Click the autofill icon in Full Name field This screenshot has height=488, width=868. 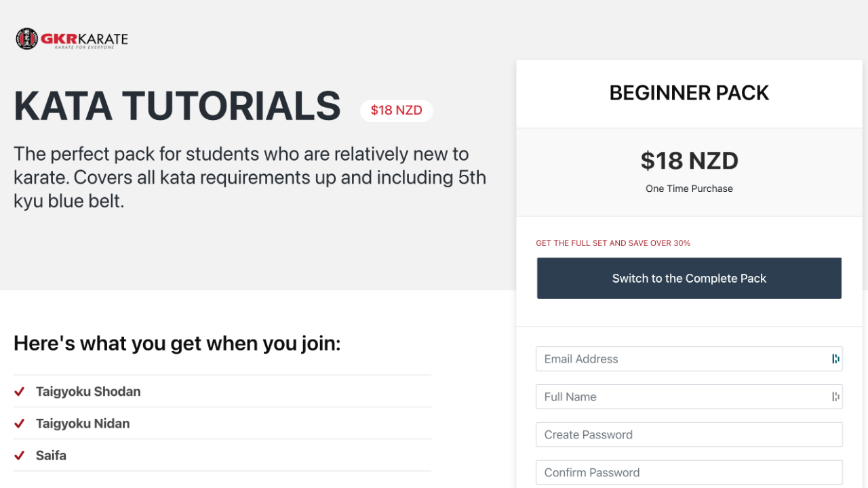point(835,397)
